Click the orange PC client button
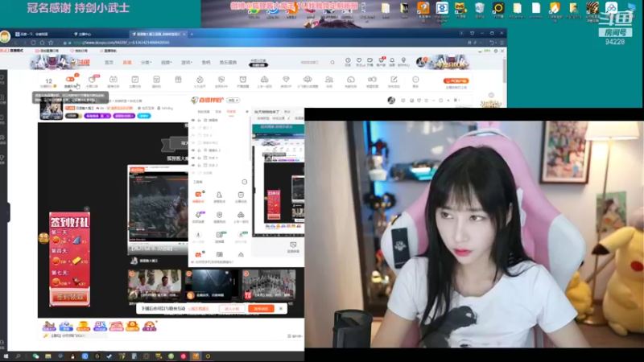The height and width of the screenshot is (362, 644). pyautogui.click(x=456, y=81)
